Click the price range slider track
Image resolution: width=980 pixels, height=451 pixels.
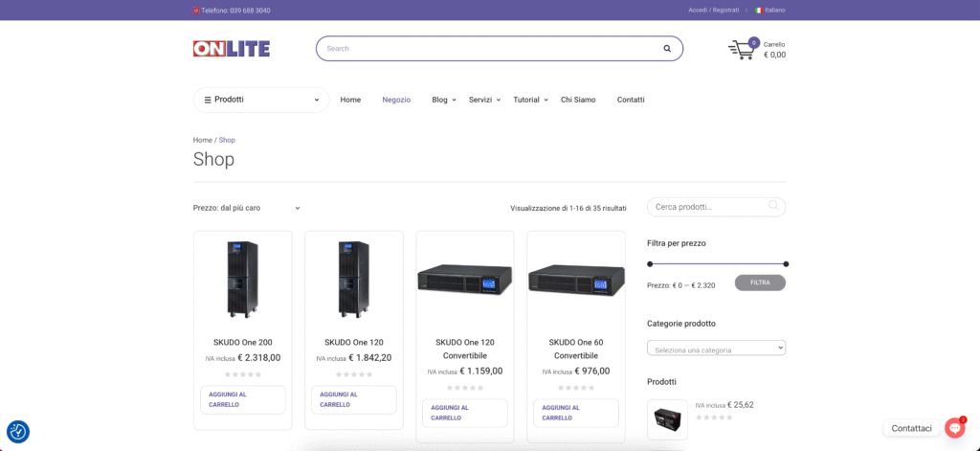coord(718,264)
